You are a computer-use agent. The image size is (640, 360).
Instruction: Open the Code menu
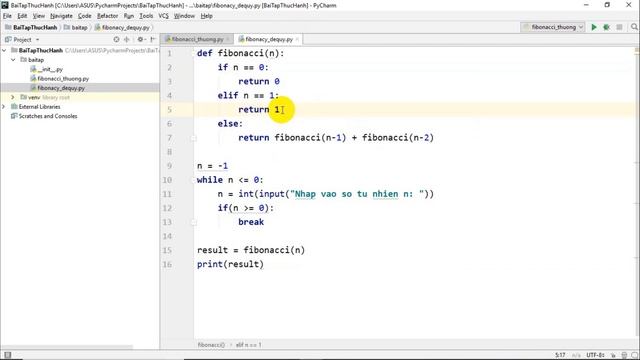(x=84, y=16)
